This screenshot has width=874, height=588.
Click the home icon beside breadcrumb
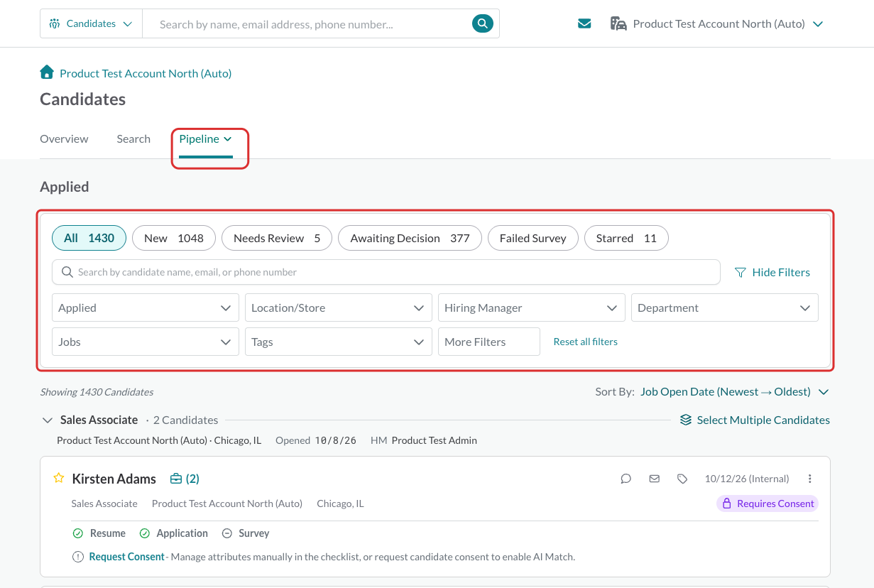(47, 72)
